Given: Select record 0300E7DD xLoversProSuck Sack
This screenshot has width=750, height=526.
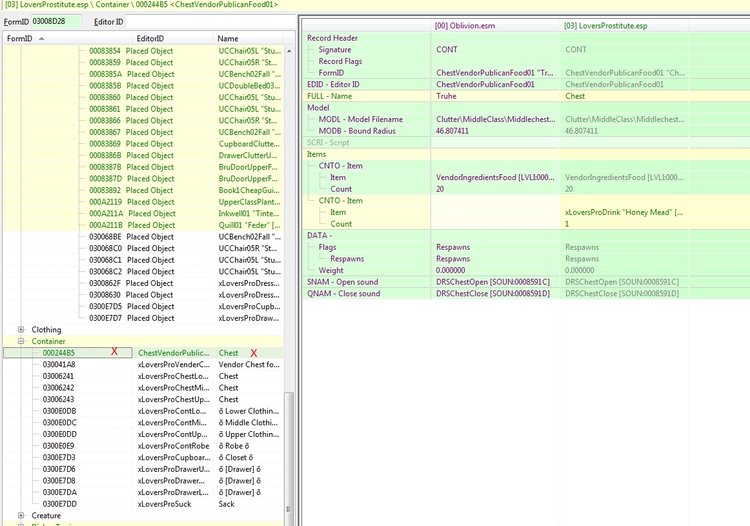Looking at the screenshot, I should coord(143,504).
